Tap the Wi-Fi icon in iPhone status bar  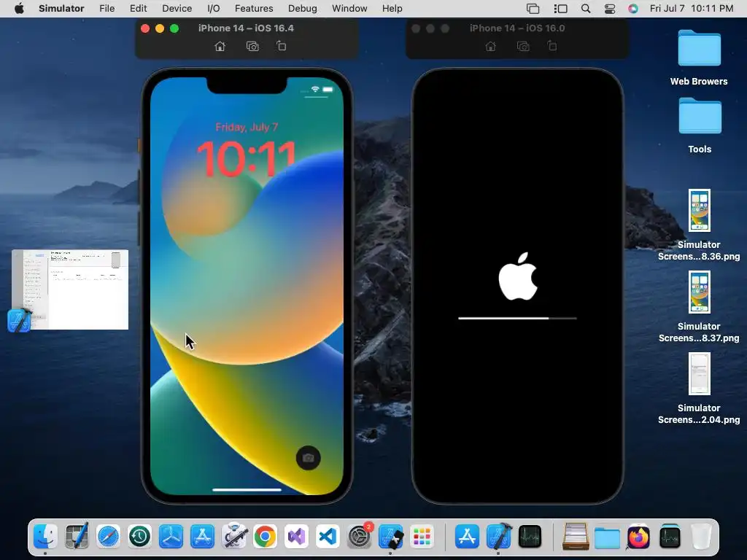tap(315, 89)
